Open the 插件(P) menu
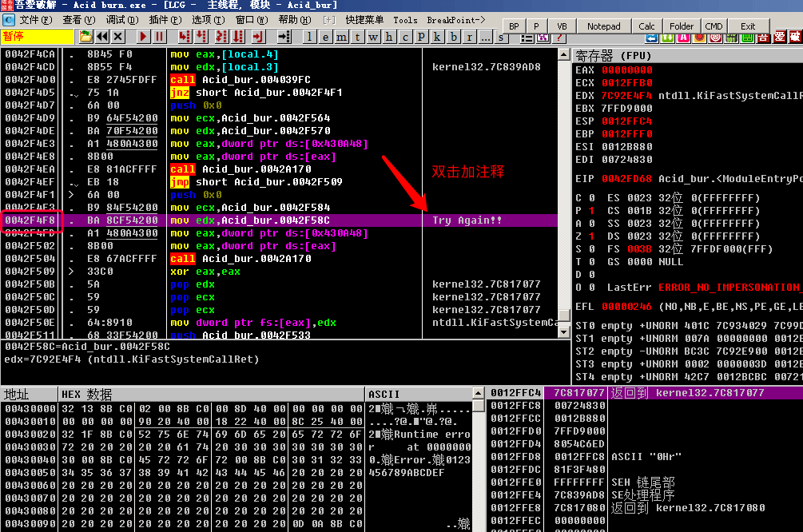Viewport: 803px width, 532px height. click(x=165, y=20)
